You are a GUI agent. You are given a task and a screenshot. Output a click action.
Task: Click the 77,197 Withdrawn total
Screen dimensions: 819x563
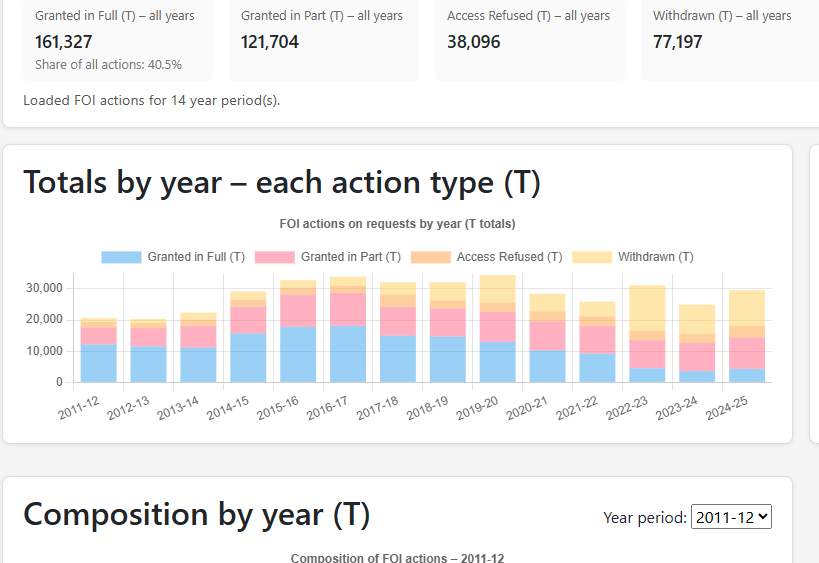pyautogui.click(x=677, y=42)
